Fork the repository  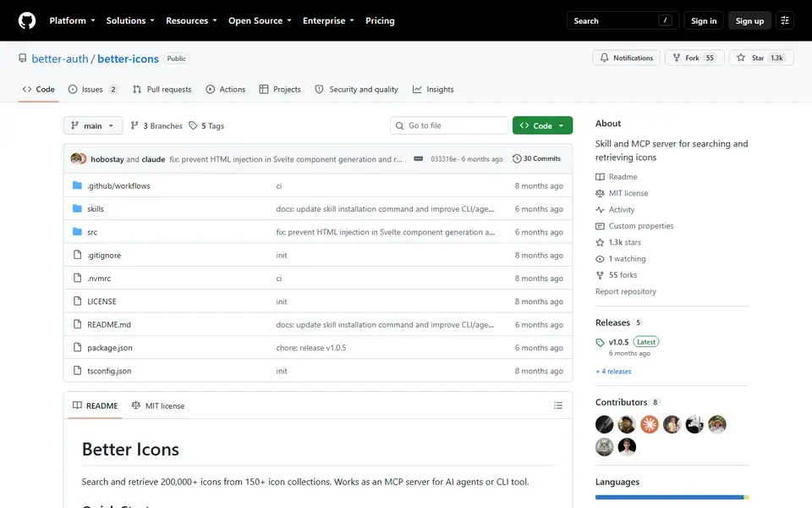[694, 58]
